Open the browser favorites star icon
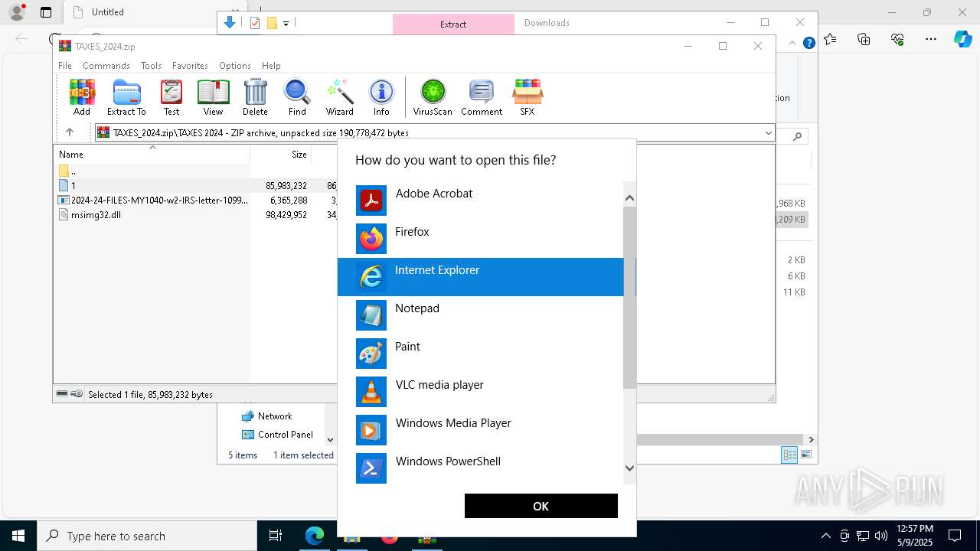This screenshot has width=980, height=551. click(831, 39)
